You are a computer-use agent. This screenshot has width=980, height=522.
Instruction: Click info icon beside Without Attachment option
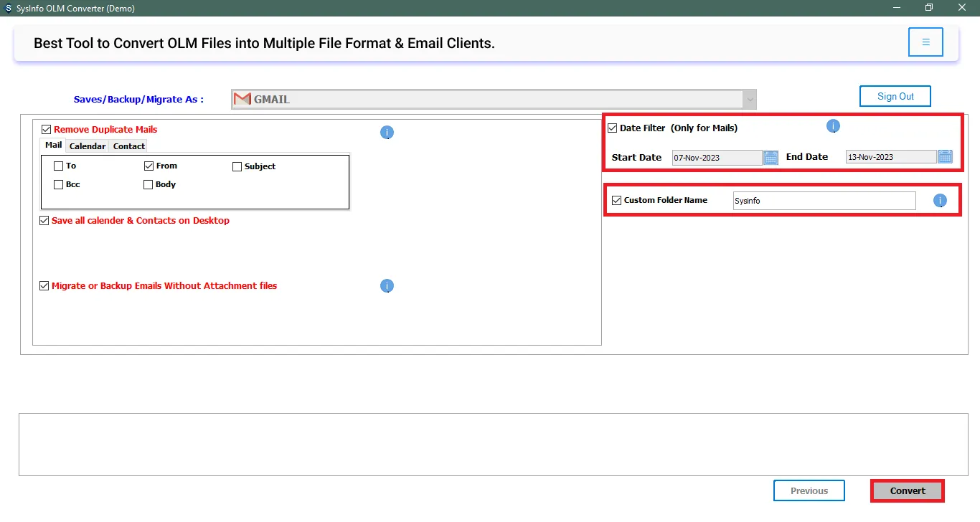click(387, 286)
